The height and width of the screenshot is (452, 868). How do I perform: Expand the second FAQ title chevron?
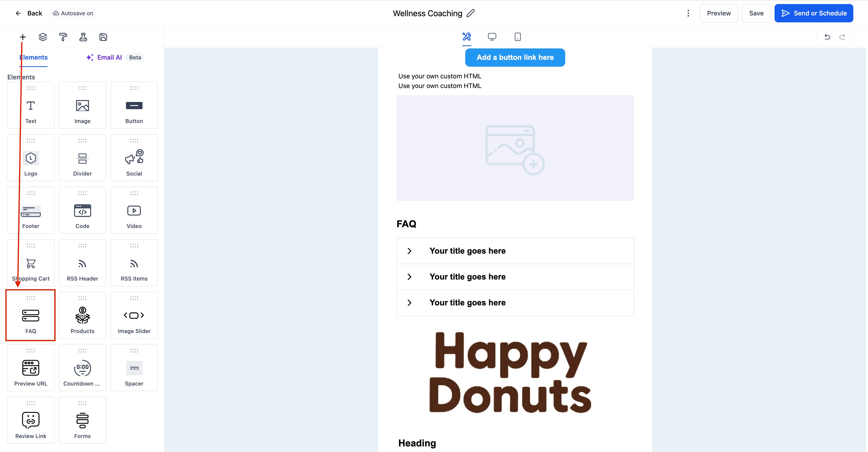click(x=409, y=277)
